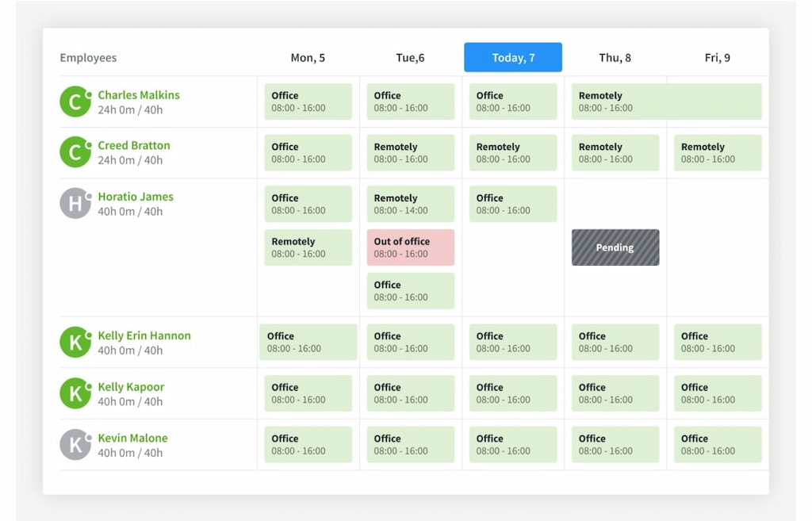Click Kelly Kapoor's green avatar icon
The image size is (812, 521).
75,394
